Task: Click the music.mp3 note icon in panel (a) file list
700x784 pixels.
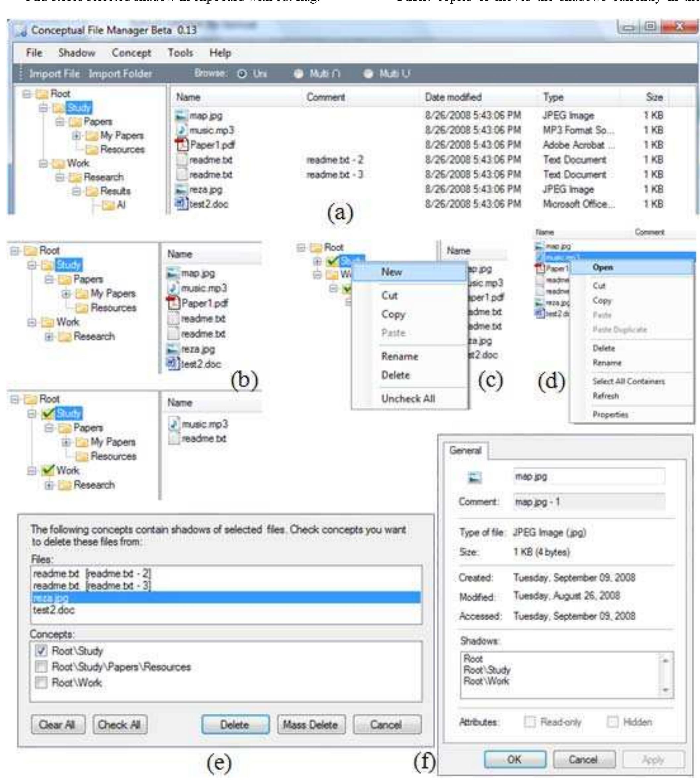Action: point(182,130)
